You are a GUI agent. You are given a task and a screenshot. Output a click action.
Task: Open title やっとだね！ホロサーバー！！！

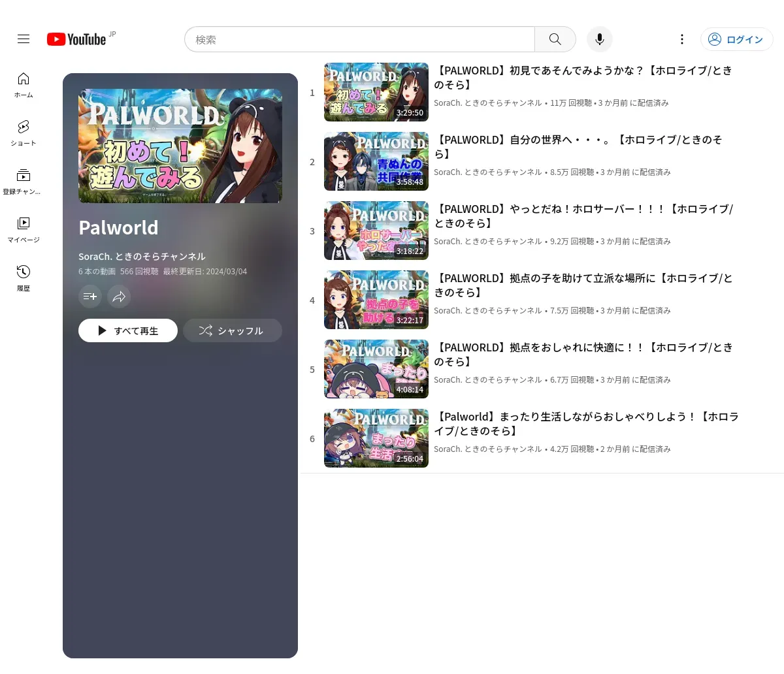(583, 216)
